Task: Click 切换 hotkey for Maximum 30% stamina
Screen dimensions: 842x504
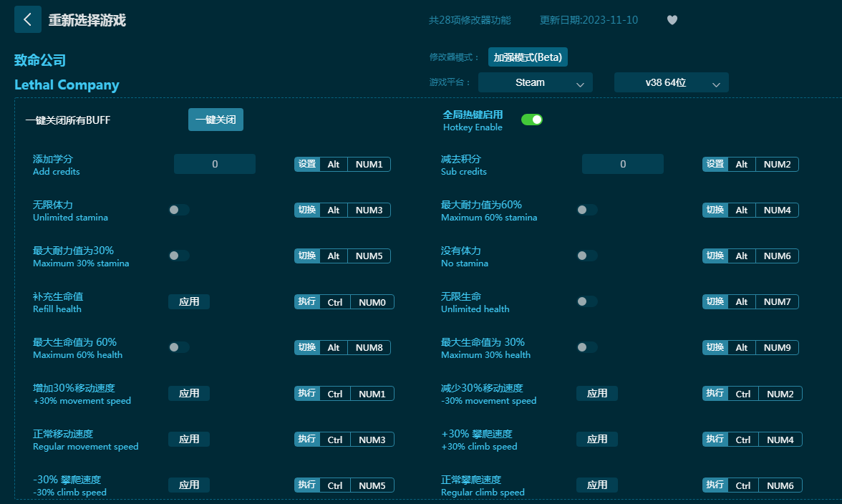Action: [307, 256]
